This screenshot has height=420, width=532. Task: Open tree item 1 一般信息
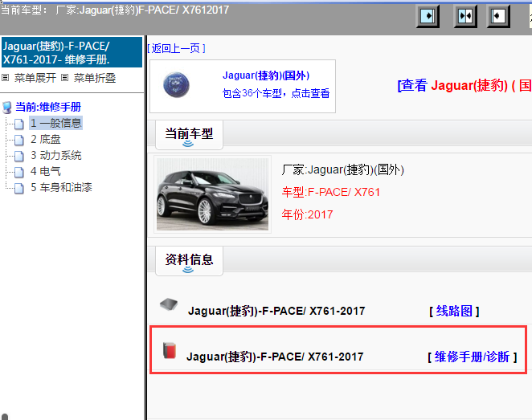click(x=56, y=123)
